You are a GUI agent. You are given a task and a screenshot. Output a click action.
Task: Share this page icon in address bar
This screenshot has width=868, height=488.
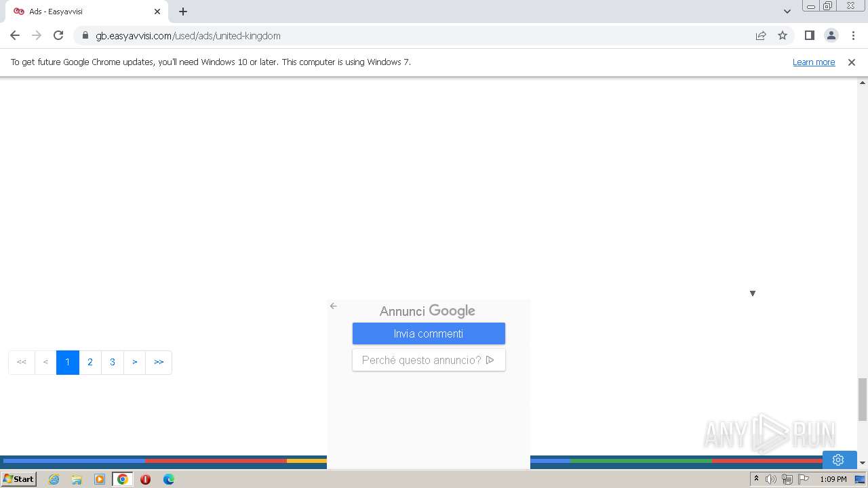pos(761,35)
